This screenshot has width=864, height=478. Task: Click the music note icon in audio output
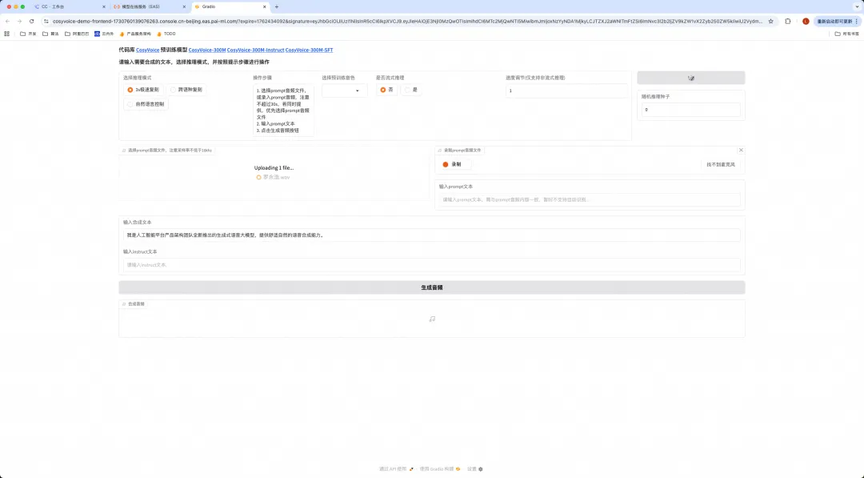(432, 319)
